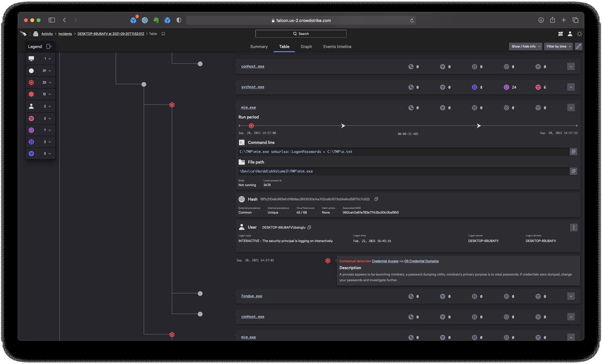
Task: Click the user icon in the Legend list
Action: 32,106
